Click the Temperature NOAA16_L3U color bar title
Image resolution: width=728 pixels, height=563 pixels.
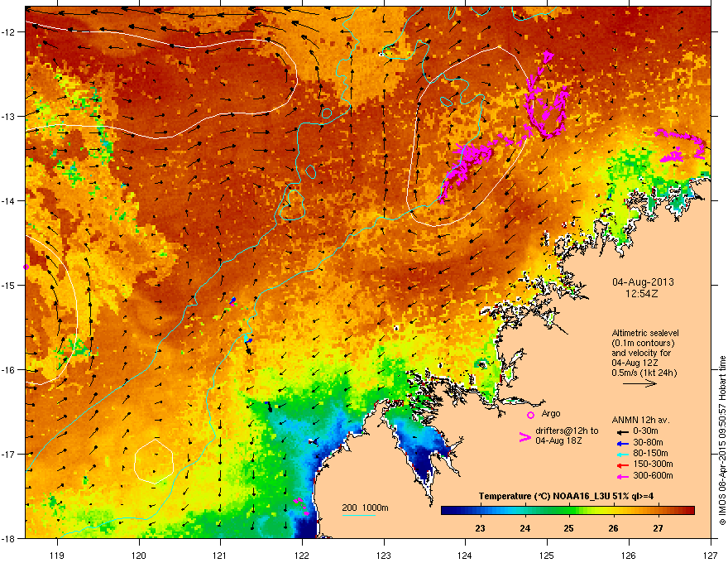tap(566, 496)
